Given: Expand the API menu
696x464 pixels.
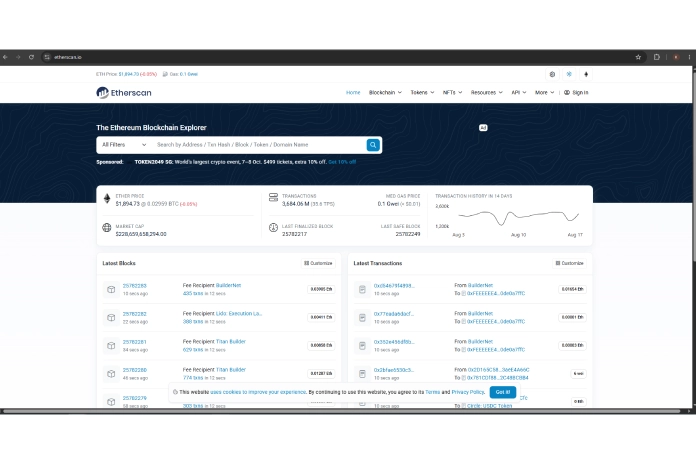Looking at the screenshot, I should click(518, 92).
